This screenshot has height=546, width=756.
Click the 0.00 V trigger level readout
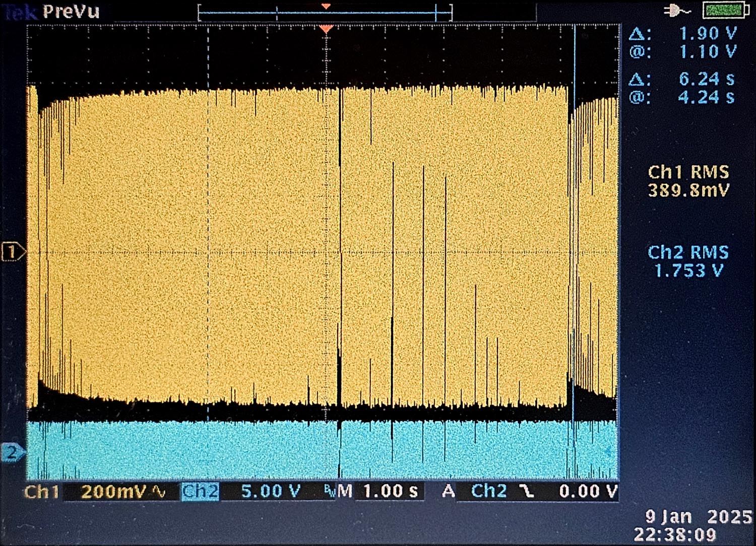pos(588,491)
